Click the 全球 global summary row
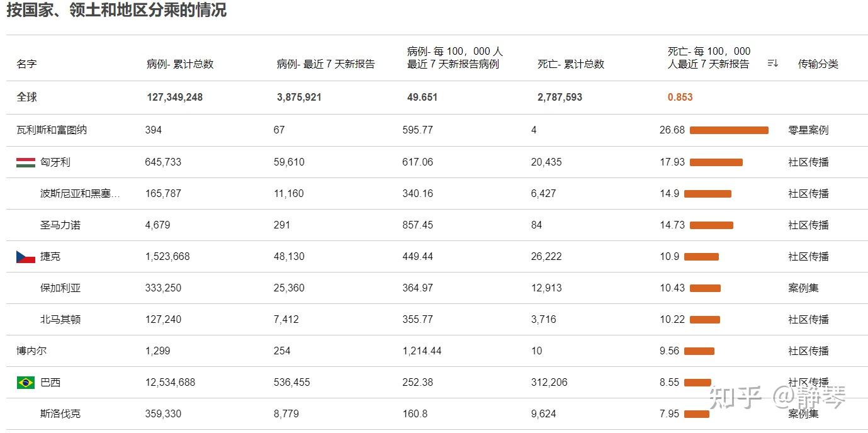Viewport: 868px width, 433px height. (27, 98)
